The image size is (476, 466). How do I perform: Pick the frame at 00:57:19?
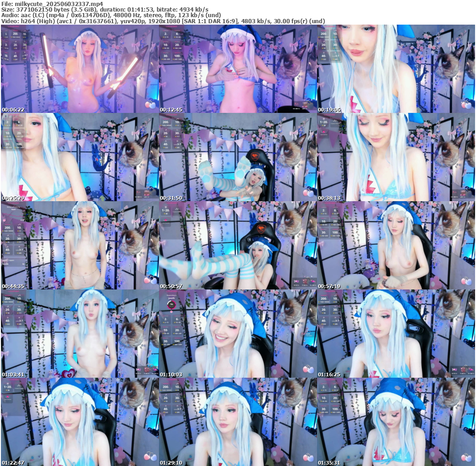[396, 245]
